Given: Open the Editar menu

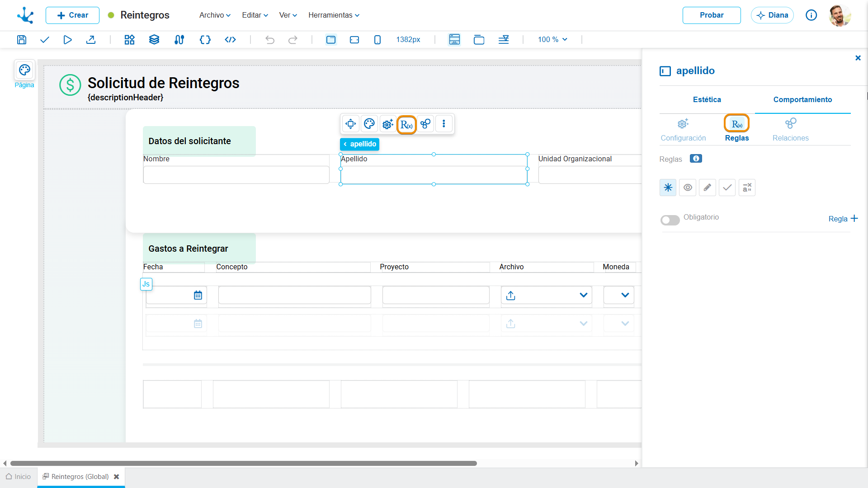Looking at the screenshot, I should pos(255,15).
